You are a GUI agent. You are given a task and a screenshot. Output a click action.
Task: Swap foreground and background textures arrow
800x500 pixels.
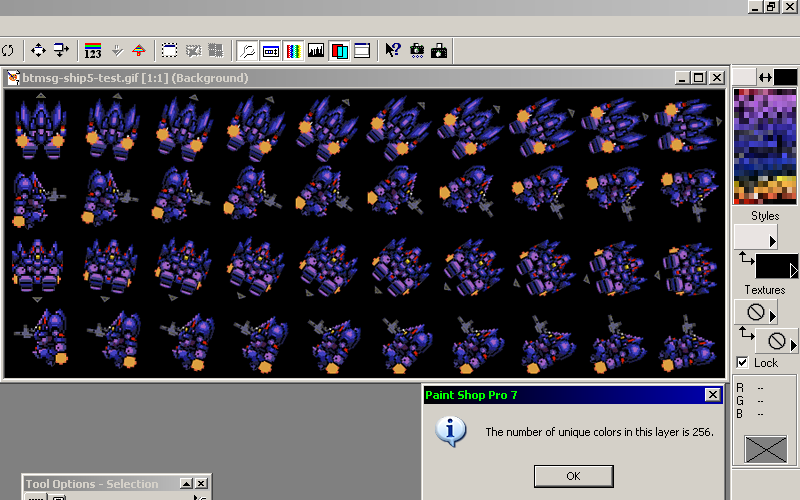(x=746, y=334)
